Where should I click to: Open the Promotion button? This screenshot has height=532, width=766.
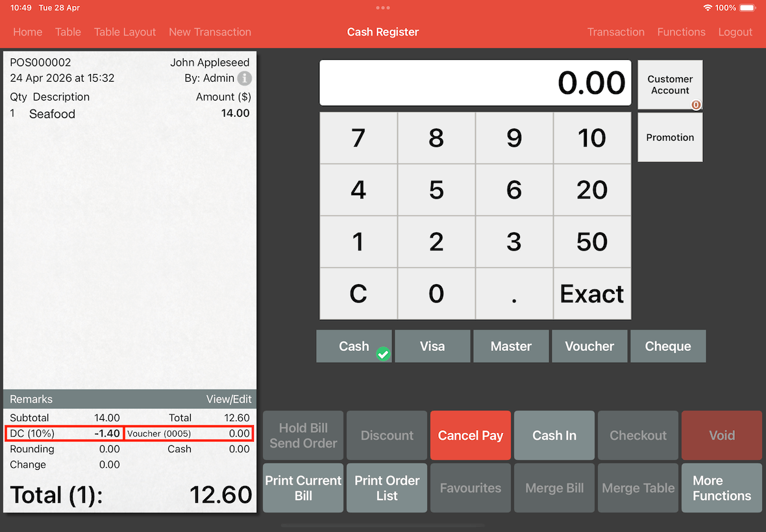click(670, 138)
